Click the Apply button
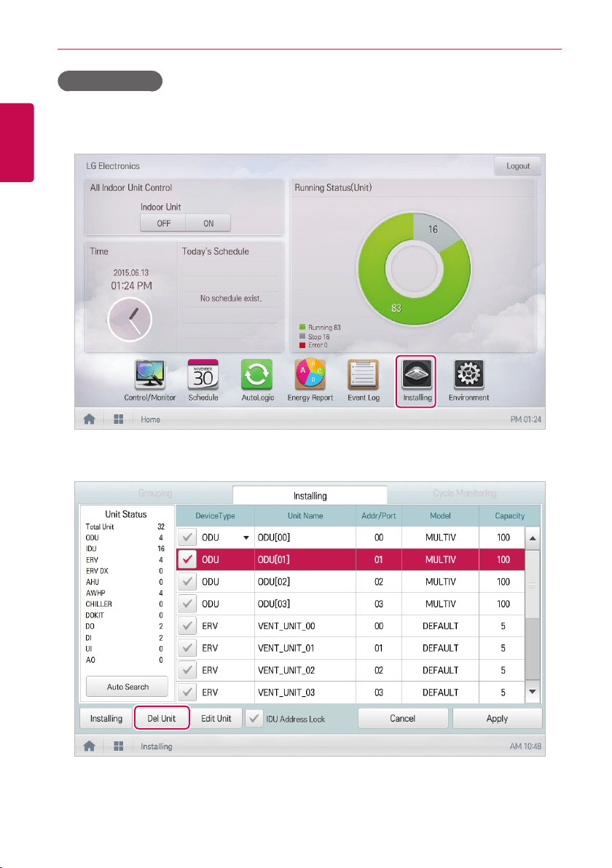 coord(497,719)
